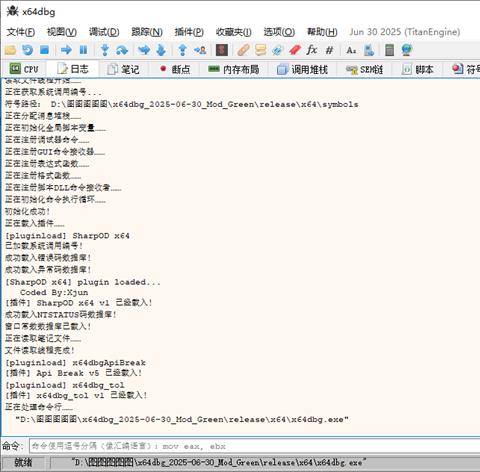480x472 pixels.
Task: Open the 文件(F) menu
Action: pyautogui.click(x=21, y=32)
